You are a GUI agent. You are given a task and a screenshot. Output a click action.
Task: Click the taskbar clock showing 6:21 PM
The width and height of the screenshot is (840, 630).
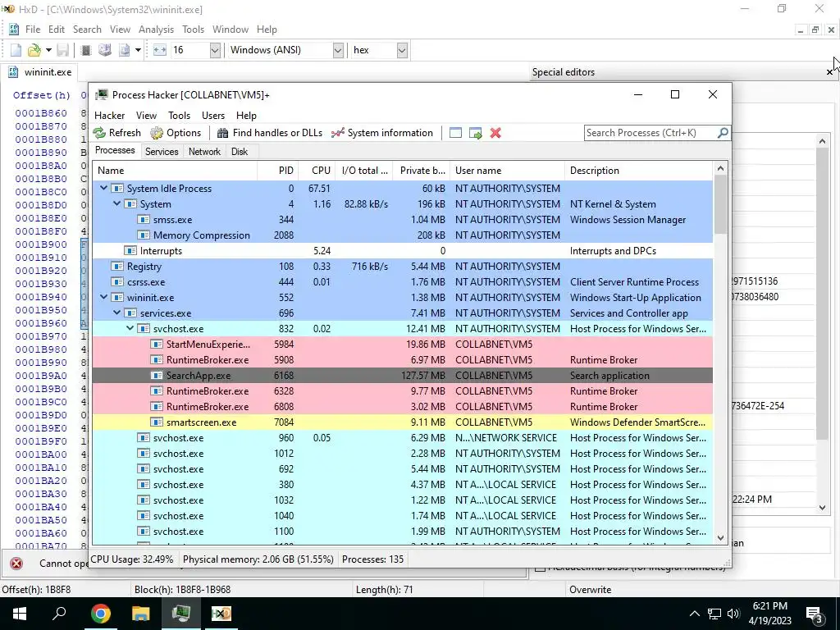769,614
